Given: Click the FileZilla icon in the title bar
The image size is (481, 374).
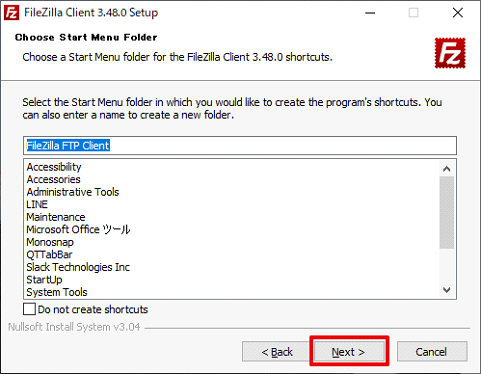Looking at the screenshot, I should click(11, 13).
